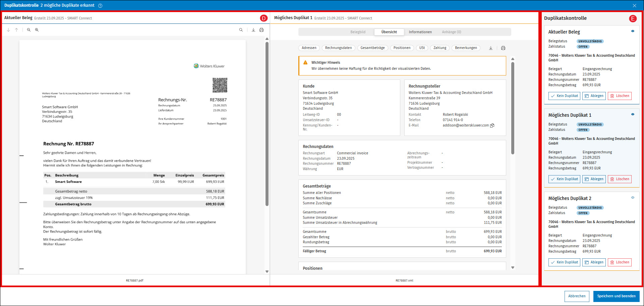Screen dimensions: 644x306
Task: Click the overview panel vertical scrollbar
Action: point(513,108)
